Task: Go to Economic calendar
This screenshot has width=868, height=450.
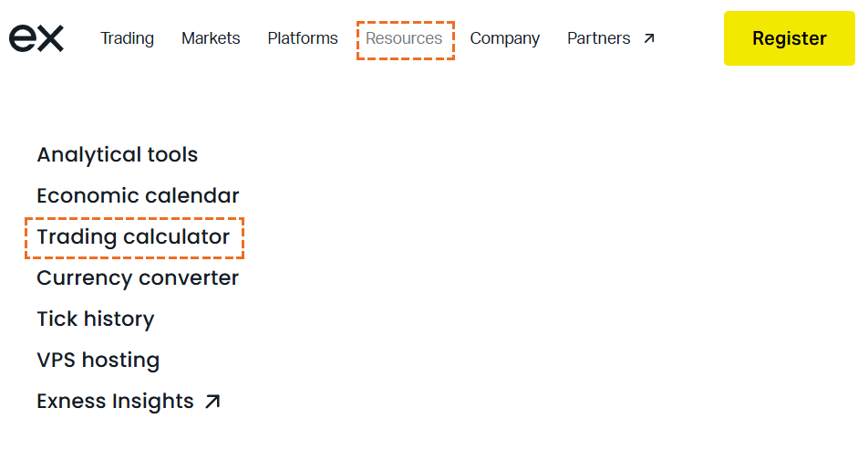Action: coord(138,195)
